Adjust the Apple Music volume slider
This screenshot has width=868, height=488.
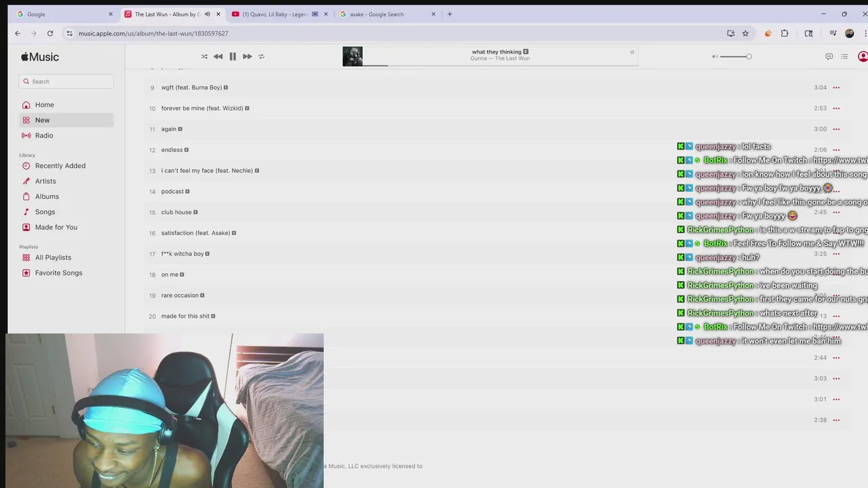736,56
